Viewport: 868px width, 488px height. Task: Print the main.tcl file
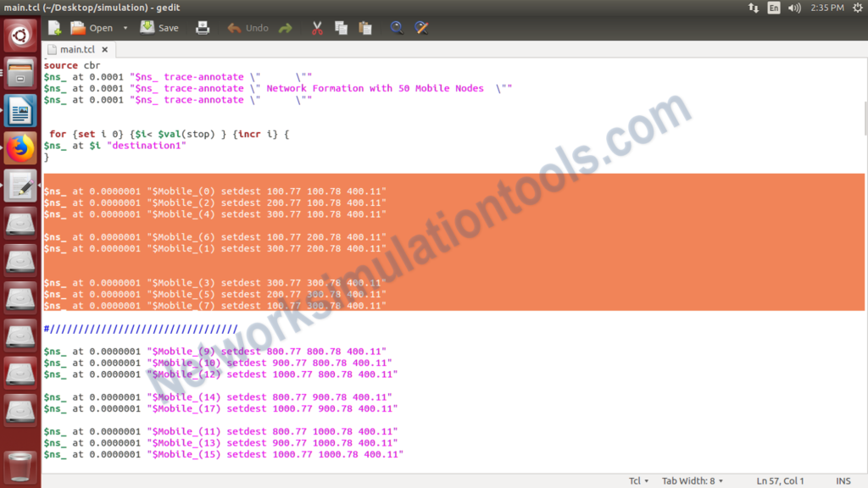[x=203, y=27]
